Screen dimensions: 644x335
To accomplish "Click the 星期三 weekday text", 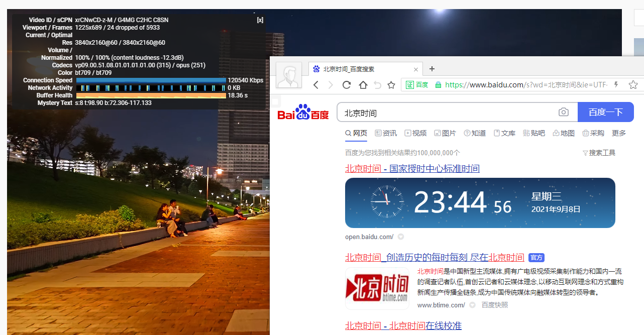I will coord(547,196).
